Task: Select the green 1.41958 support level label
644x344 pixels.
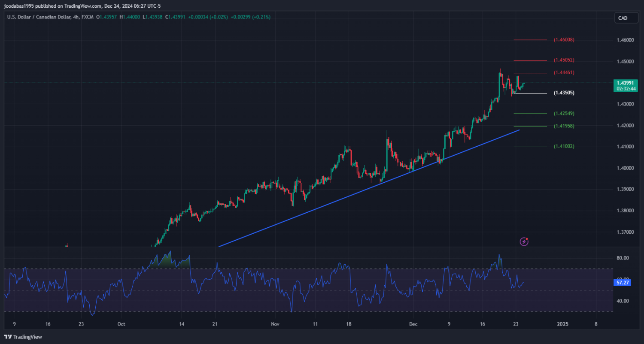Action: click(x=564, y=126)
